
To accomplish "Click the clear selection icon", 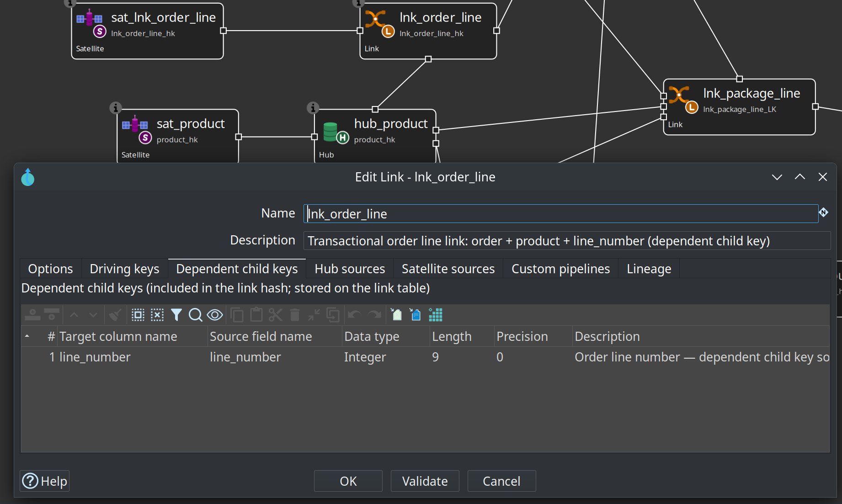I will pos(157,315).
